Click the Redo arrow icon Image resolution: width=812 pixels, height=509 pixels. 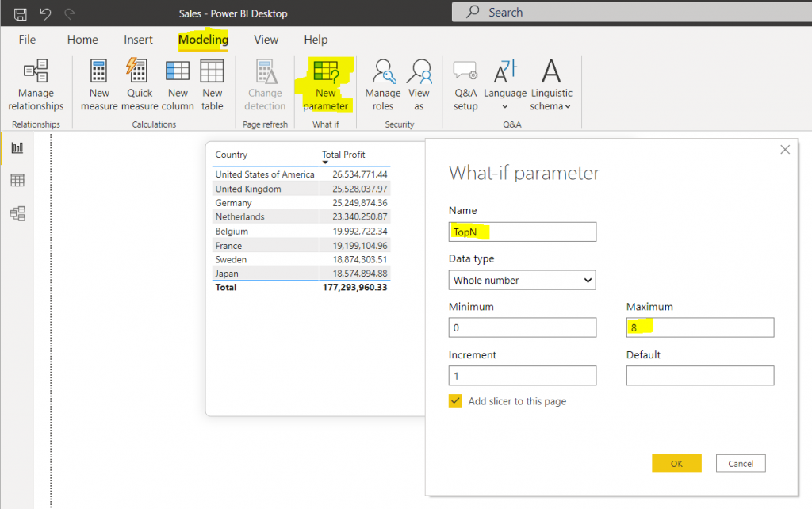point(70,13)
